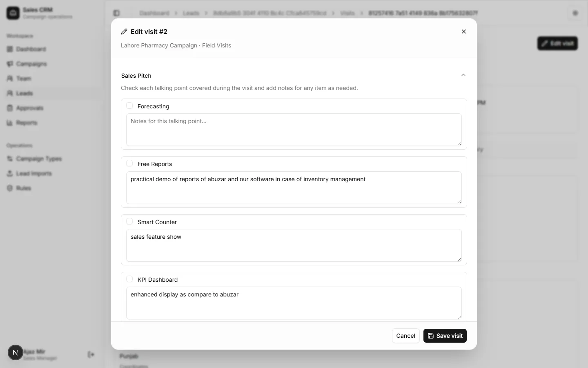The image size is (588, 368).
Task: Tick the Smart Counter checkbox
Action: point(129,222)
